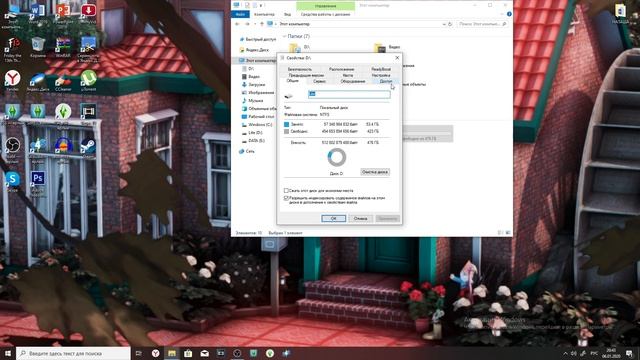Select the CCleaner desktop shortcut
Screen dimensions: 640x360
point(63,81)
